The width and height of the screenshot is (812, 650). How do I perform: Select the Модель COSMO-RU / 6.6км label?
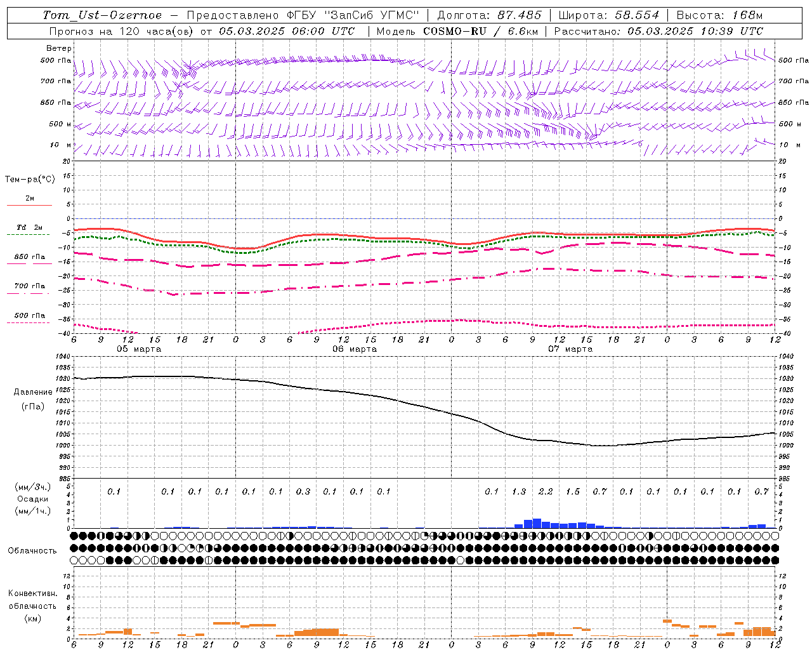click(x=457, y=31)
